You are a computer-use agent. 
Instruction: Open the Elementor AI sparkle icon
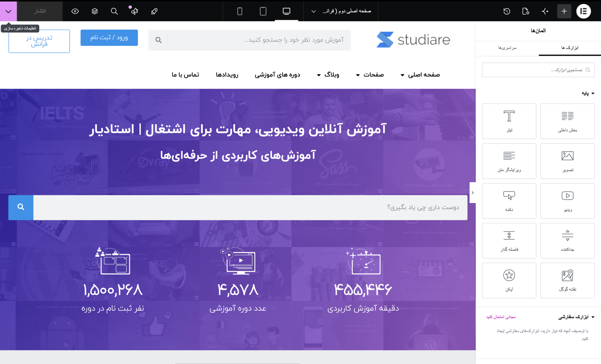coord(545,11)
